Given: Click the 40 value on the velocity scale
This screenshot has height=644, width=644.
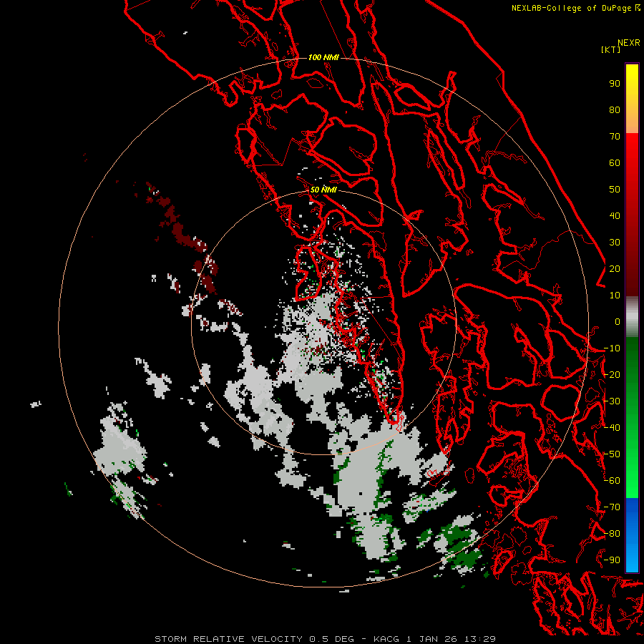Looking at the screenshot, I should point(615,215).
